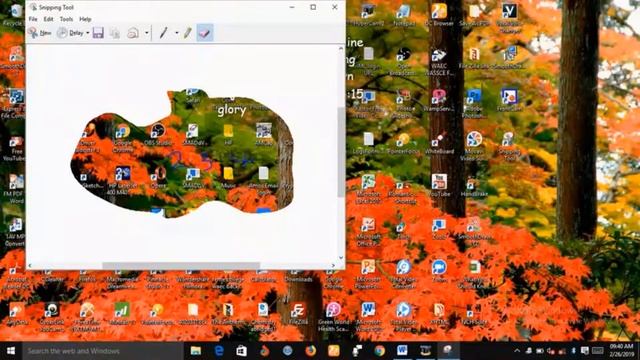
Task: Select the Zoom desktop icon
Action: click(x=439, y=271)
